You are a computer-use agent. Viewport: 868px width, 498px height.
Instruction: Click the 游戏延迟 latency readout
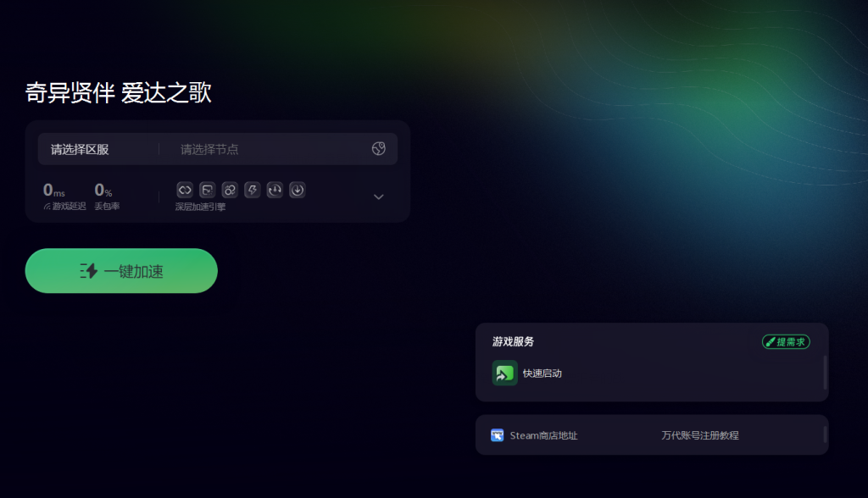click(x=64, y=196)
